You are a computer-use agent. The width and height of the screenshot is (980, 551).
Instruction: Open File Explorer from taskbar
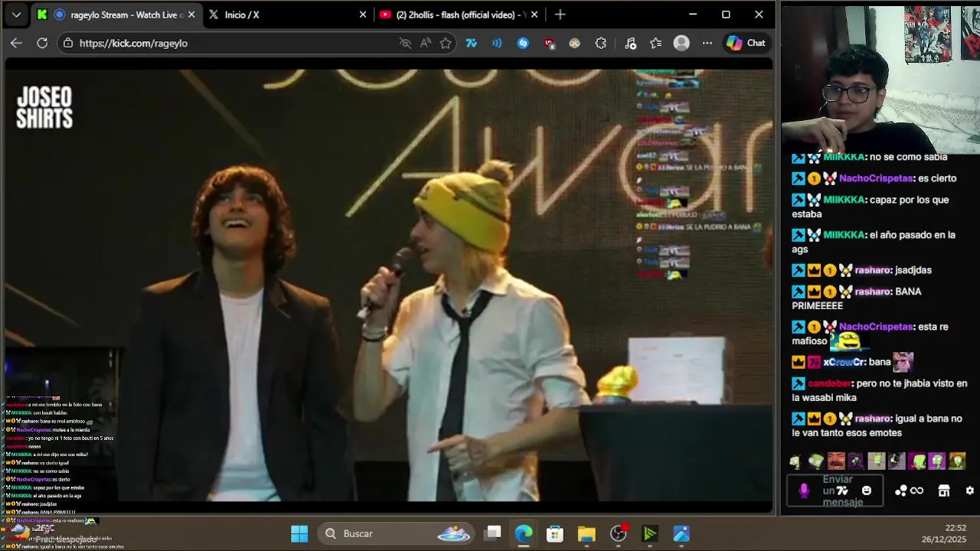click(x=586, y=533)
